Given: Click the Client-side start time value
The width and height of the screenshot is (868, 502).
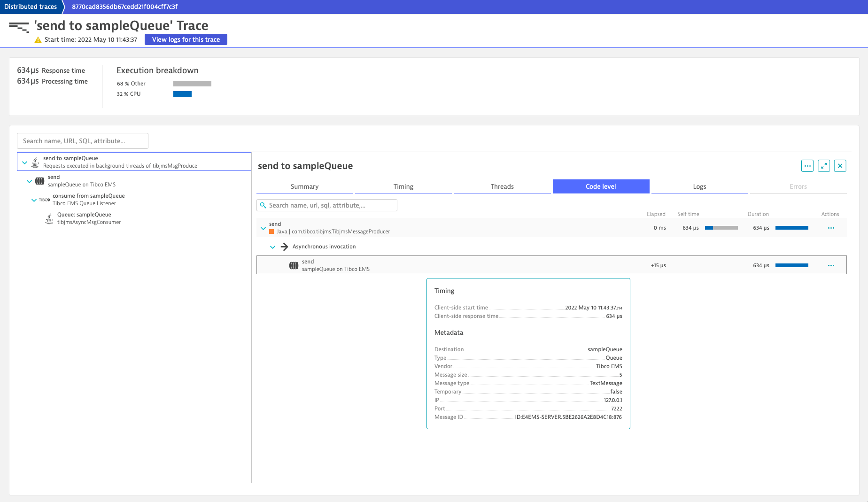Looking at the screenshot, I should pos(594,308).
